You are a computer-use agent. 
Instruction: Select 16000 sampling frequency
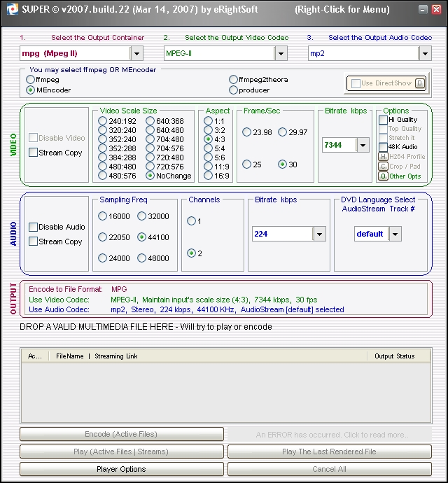pyautogui.click(x=103, y=216)
